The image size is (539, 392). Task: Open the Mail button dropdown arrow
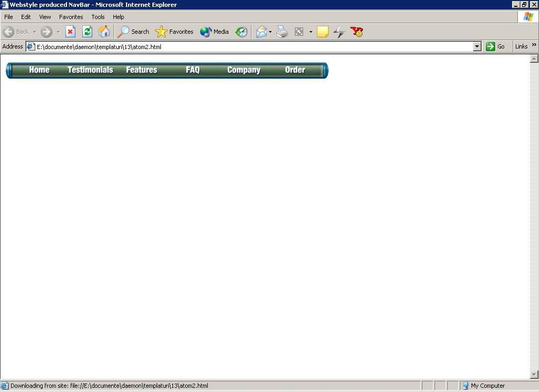[271, 32]
